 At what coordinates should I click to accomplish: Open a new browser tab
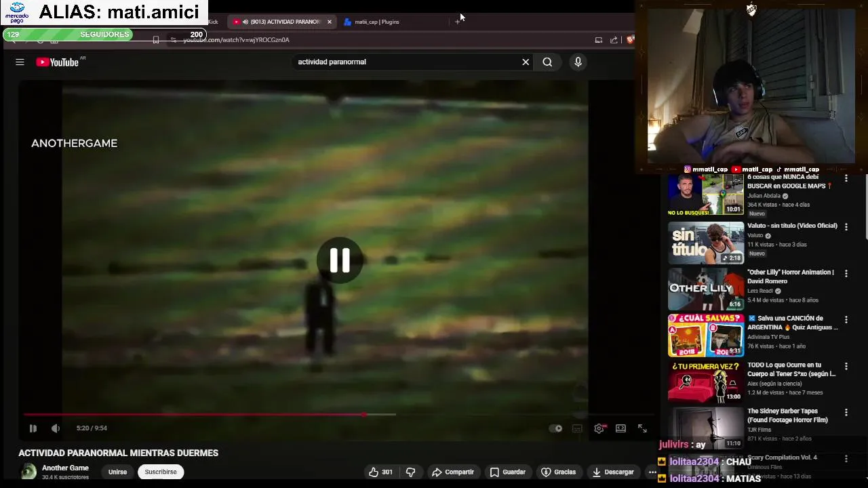click(458, 22)
